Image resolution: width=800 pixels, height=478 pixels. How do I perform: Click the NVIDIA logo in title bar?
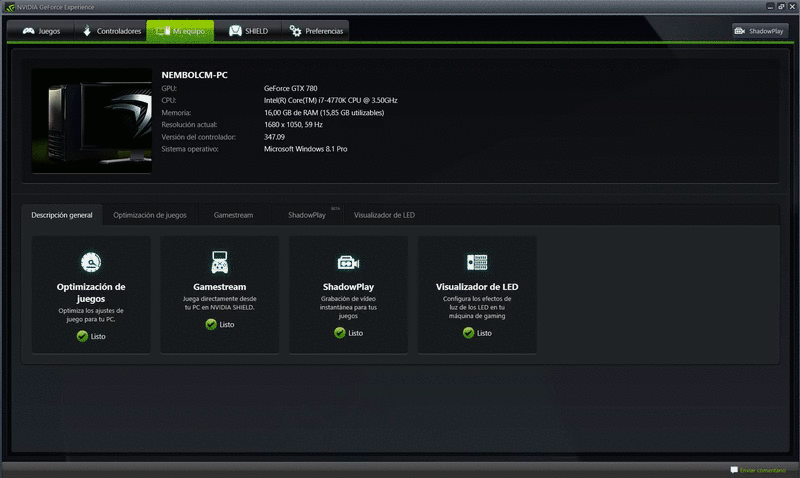click(10, 7)
